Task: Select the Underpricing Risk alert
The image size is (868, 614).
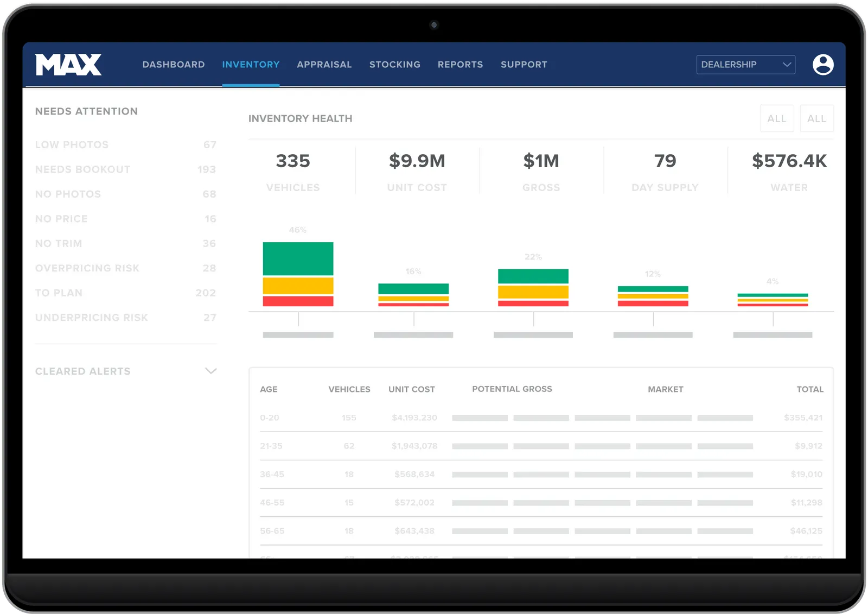Action: point(91,318)
